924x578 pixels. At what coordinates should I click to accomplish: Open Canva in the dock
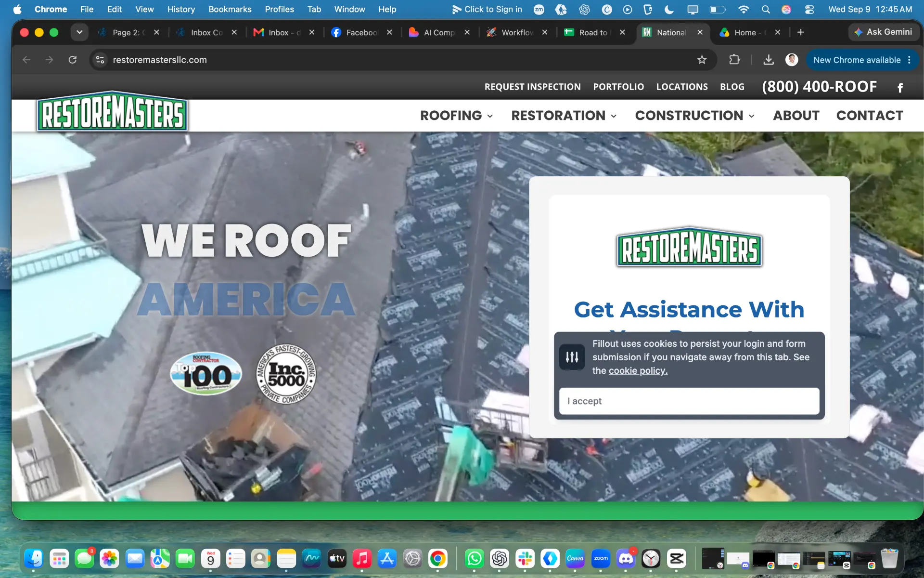click(x=575, y=558)
